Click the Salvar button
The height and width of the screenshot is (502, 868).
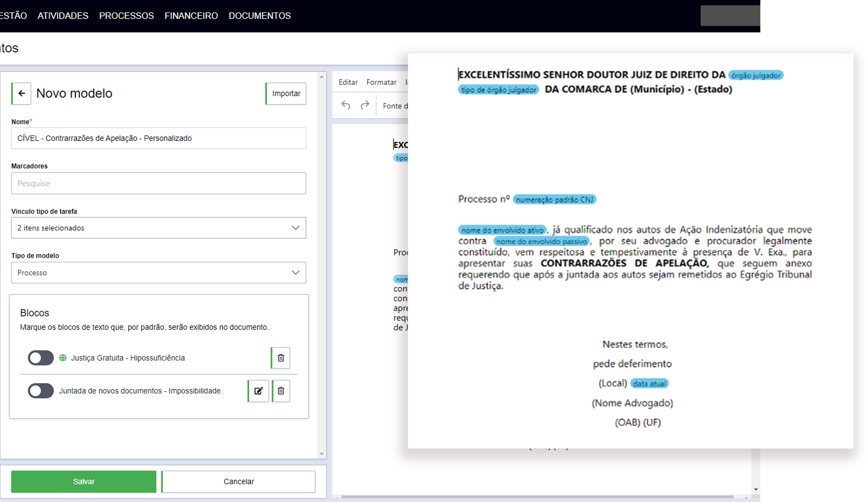point(83,481)
